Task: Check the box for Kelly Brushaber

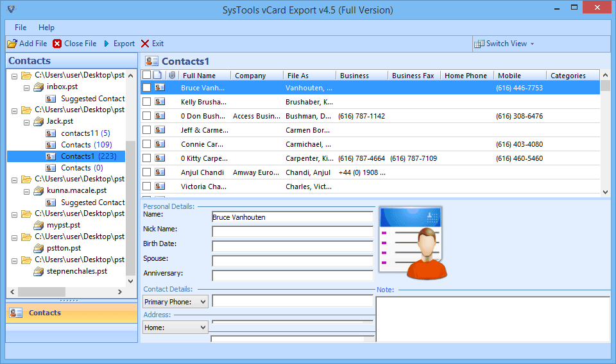Action: tap(146, 102)
